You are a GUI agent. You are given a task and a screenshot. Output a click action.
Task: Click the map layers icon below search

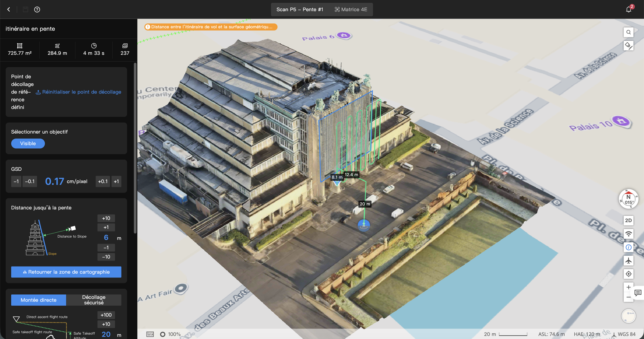tap(628, 45)
